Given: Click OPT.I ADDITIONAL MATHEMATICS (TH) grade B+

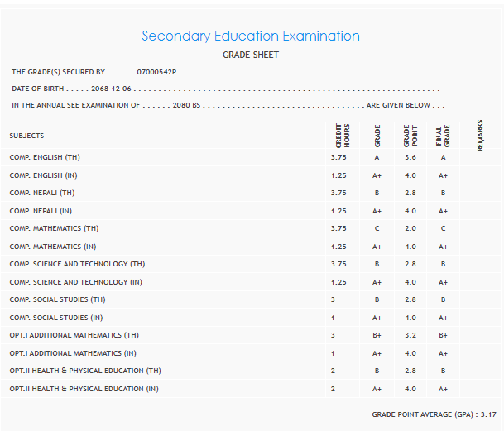Looking at the screenshot, I should pos(377,336).
